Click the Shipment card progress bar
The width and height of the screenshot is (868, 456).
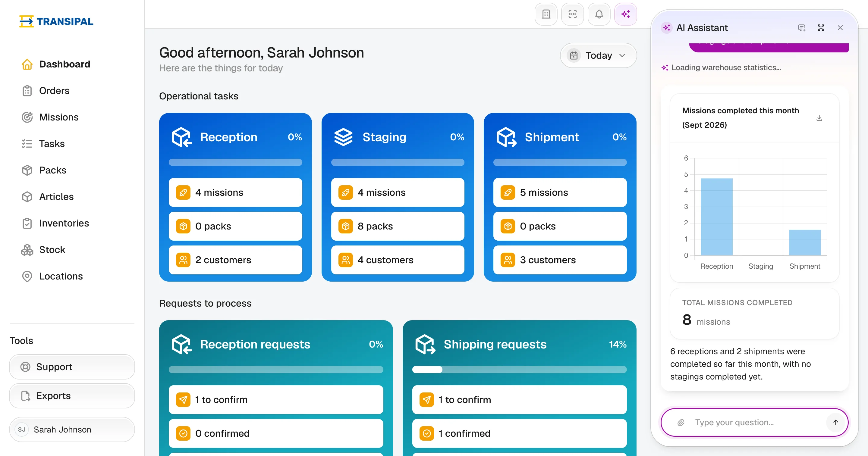(560, 162)
